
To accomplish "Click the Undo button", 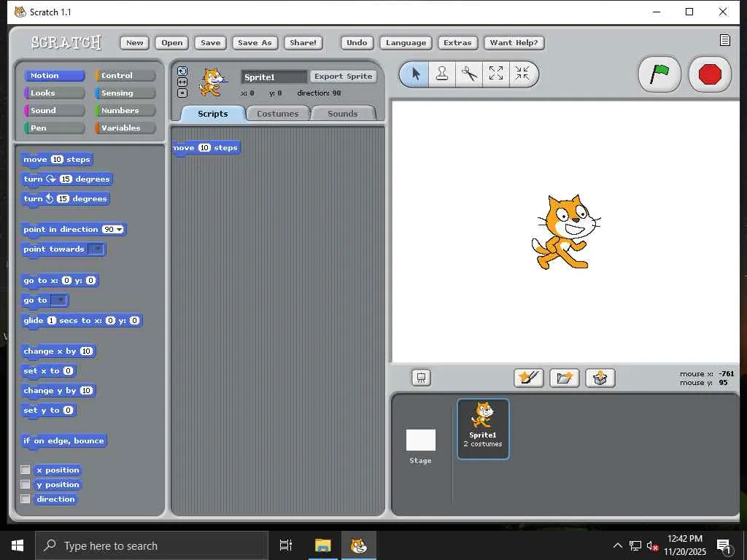I will [x=357, y=43].
